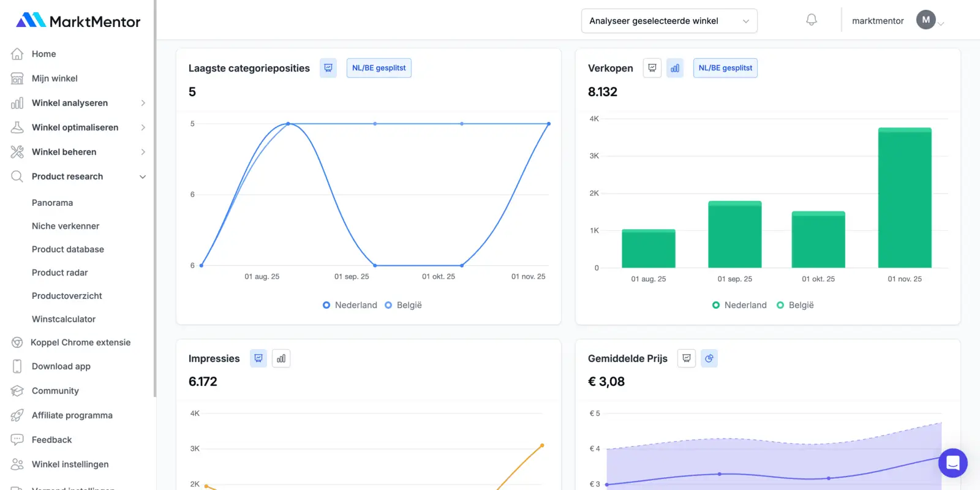Select pie chart icon in Gemiddelde Prijs
The height and width of the screenshot is (490, 980).
click(709, 358)
